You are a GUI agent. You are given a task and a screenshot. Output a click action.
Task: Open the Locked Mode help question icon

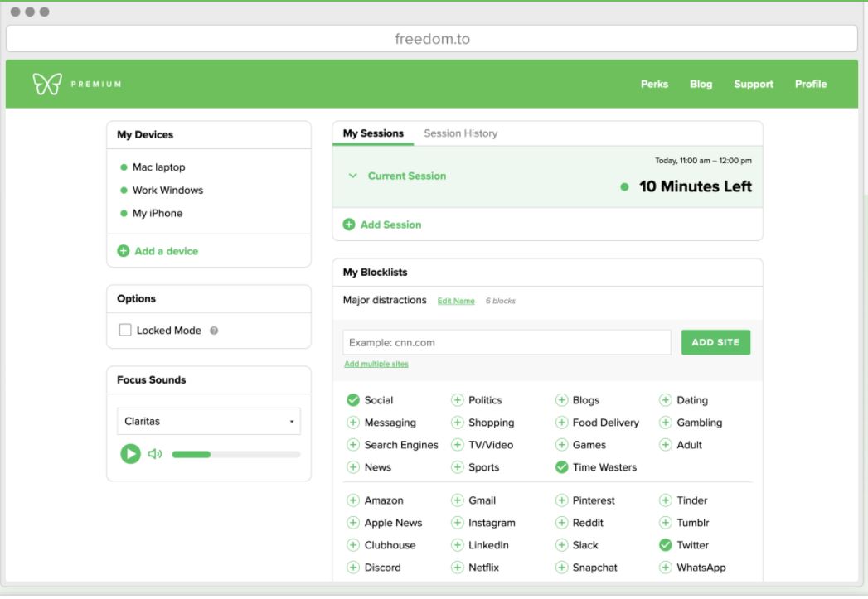click(214, 331)
